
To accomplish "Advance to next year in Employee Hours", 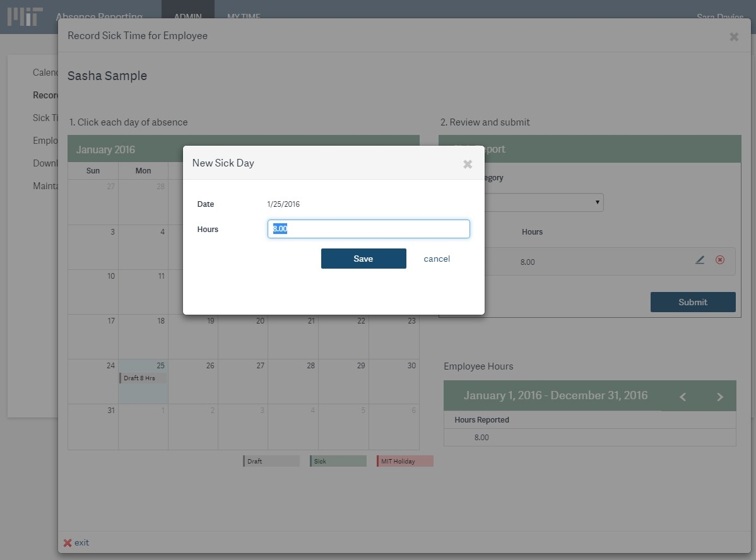I will tap(719, 397).
